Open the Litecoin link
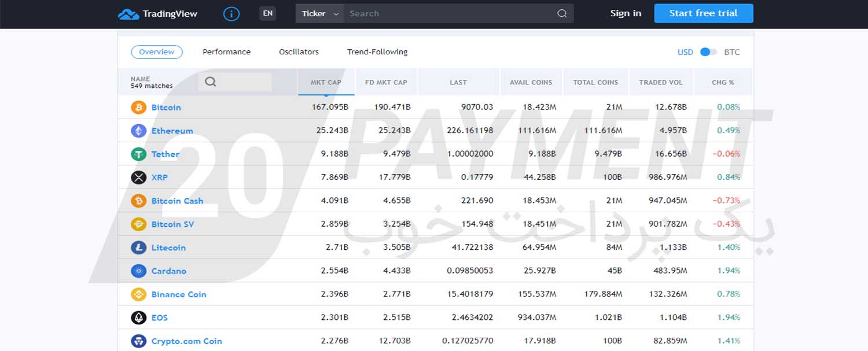The image size is (868, 351). [168, 247]
